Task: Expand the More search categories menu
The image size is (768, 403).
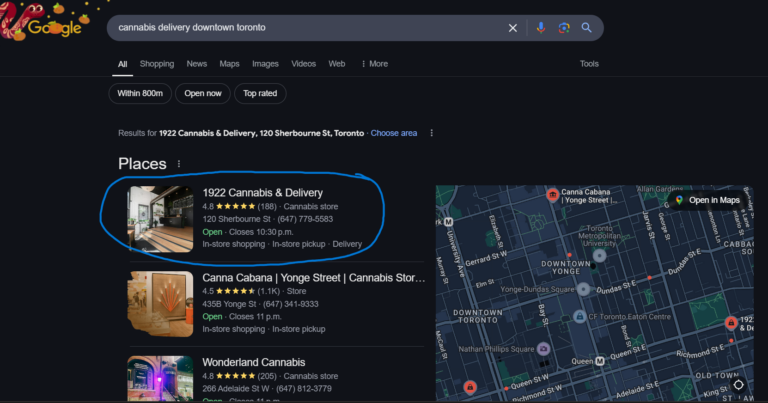Action: point(374,64)
